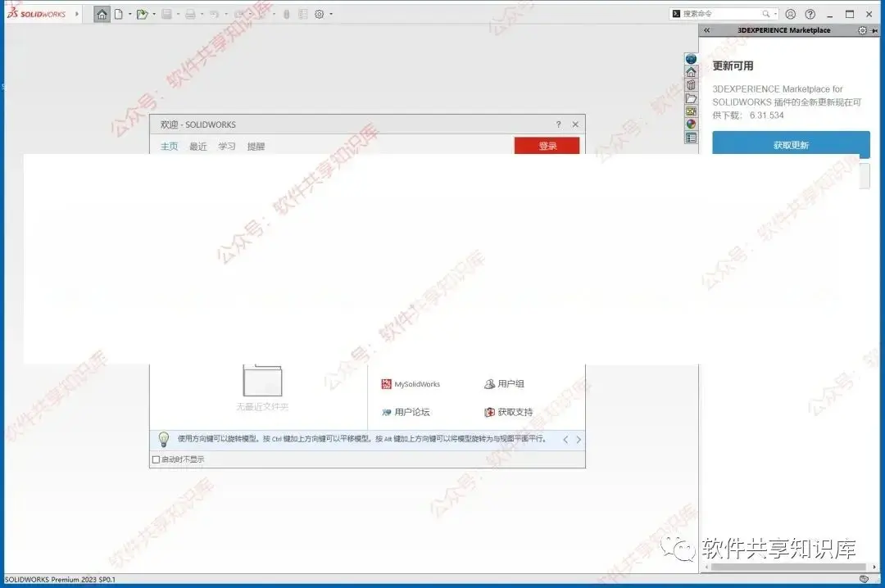Open the Welcome dialog help question mark

click(x=558, y=124)
